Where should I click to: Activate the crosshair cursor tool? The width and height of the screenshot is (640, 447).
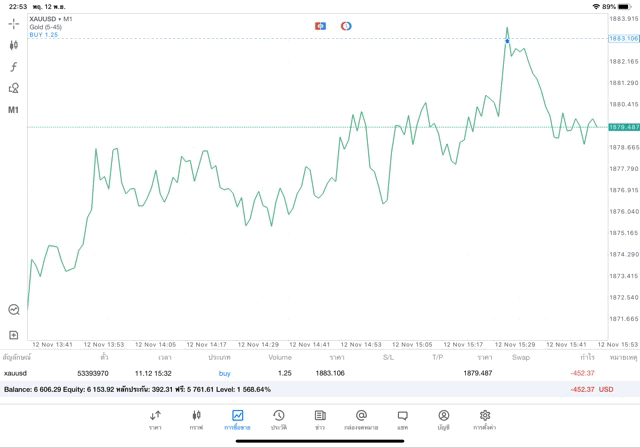[x=14, y=23]
